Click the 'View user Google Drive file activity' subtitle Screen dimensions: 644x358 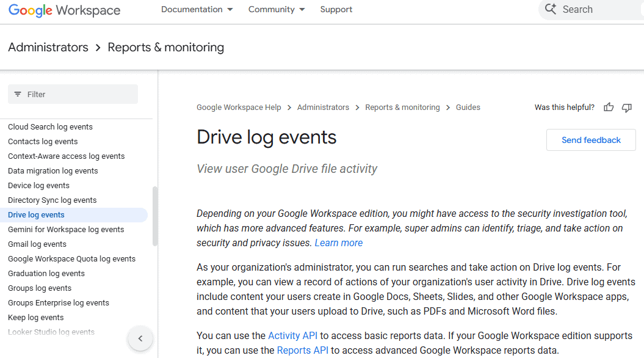287,169
